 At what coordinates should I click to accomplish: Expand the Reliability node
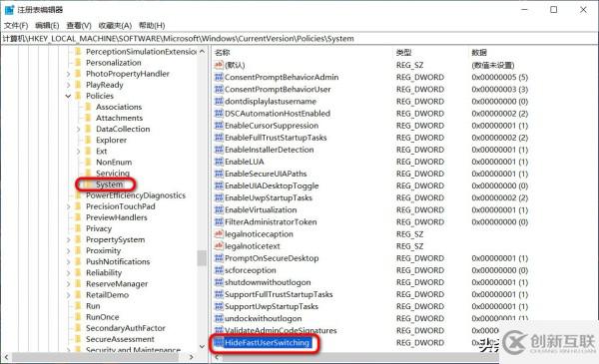68,273
